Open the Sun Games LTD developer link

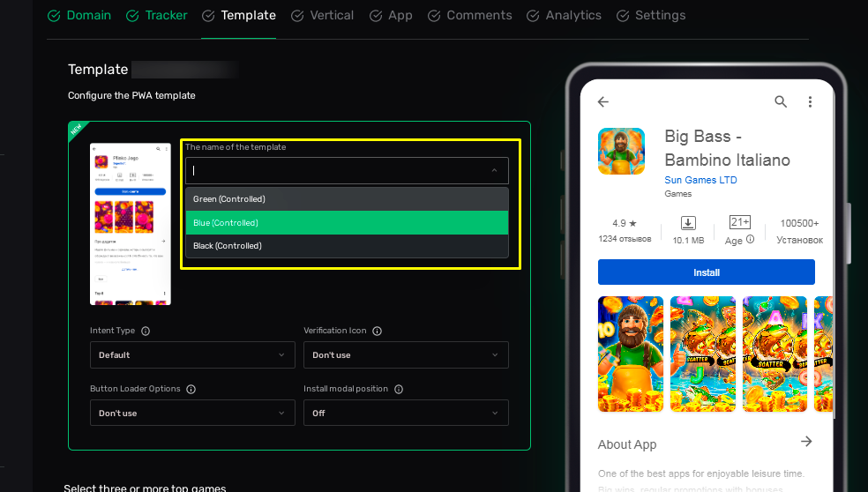pyautogui.click(x=700, y=180)
